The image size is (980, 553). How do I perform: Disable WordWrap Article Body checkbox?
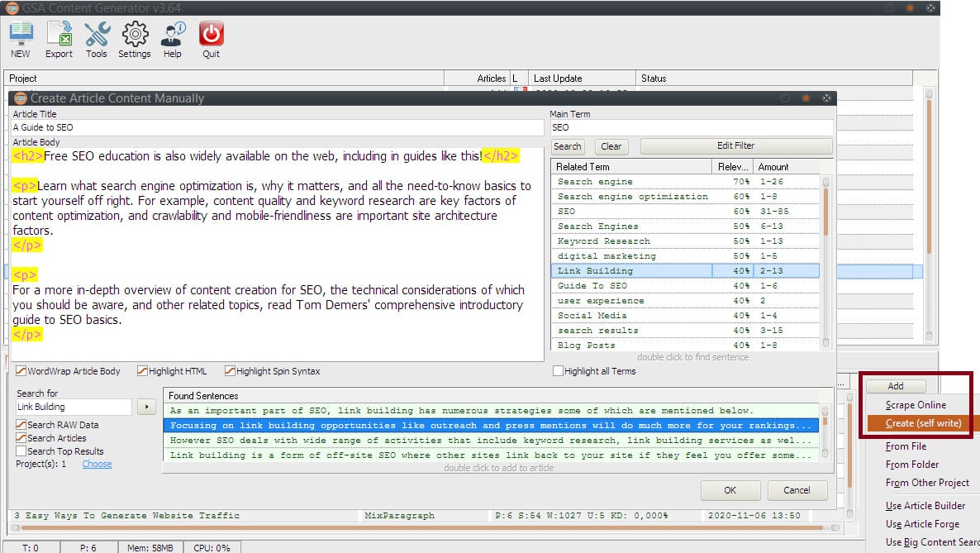[21, 371]
